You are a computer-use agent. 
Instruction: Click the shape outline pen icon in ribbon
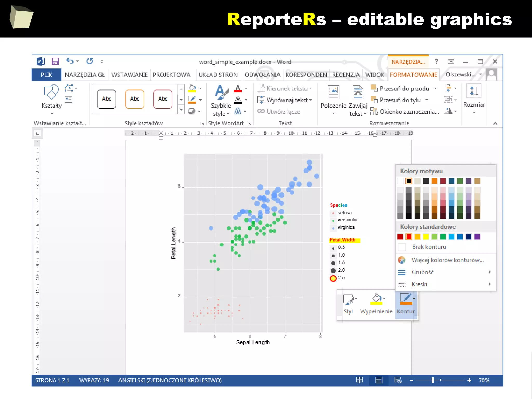point(192,100)
